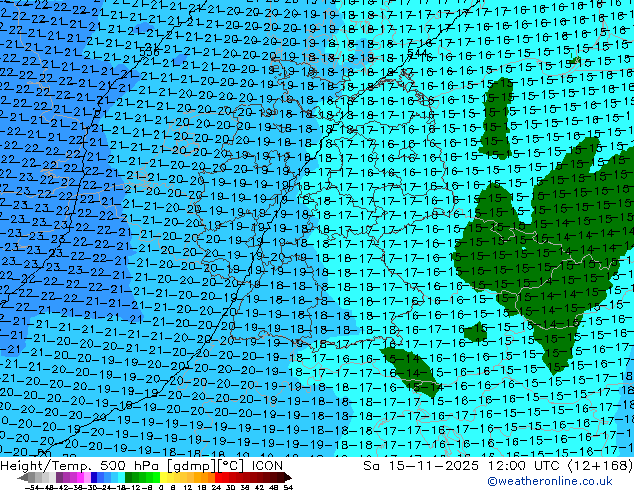Click the gray left arrow end of the colour legend

[x=23, y=477]
